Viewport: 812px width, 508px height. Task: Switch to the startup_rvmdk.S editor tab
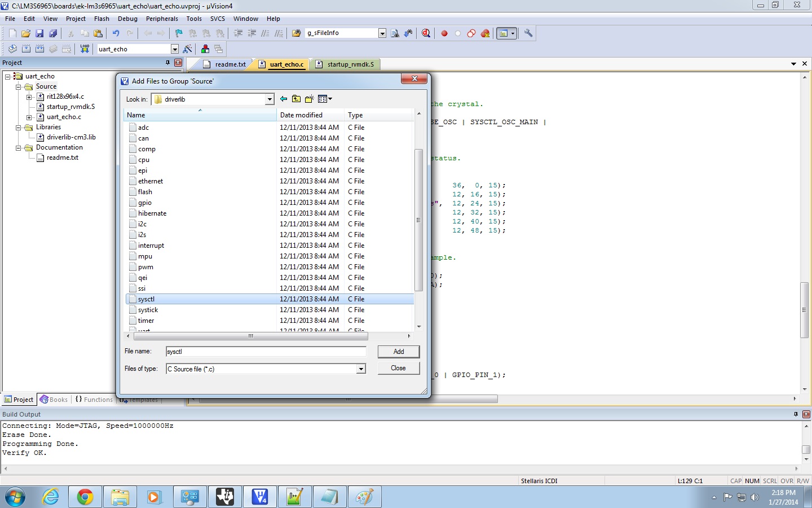350,64
